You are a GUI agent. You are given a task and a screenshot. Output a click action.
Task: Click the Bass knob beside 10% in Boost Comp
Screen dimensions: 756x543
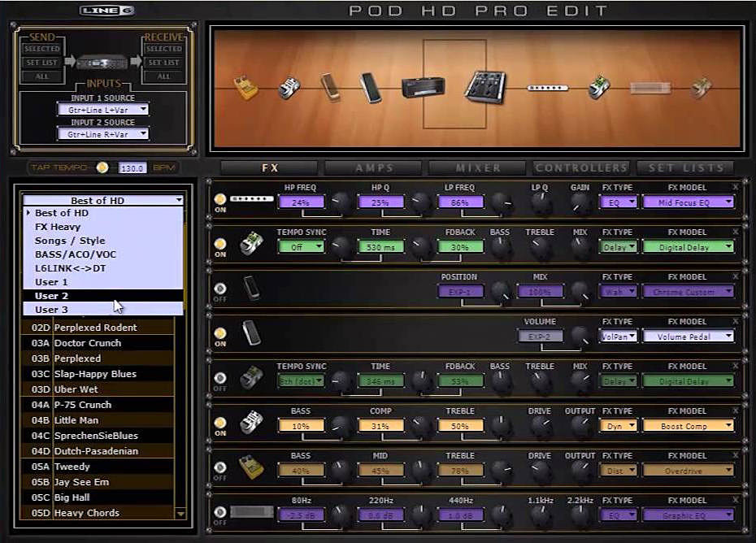click(x=341, y=425)
